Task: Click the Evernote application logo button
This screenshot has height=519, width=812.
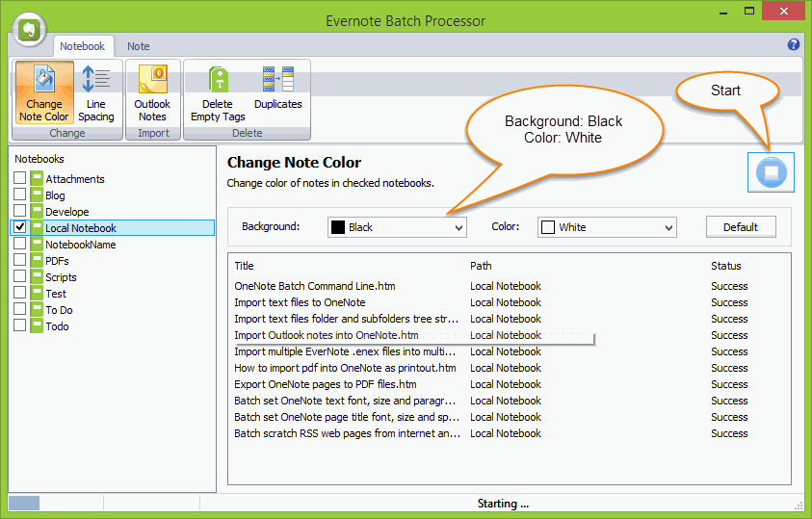Action: tap(30, 29)
